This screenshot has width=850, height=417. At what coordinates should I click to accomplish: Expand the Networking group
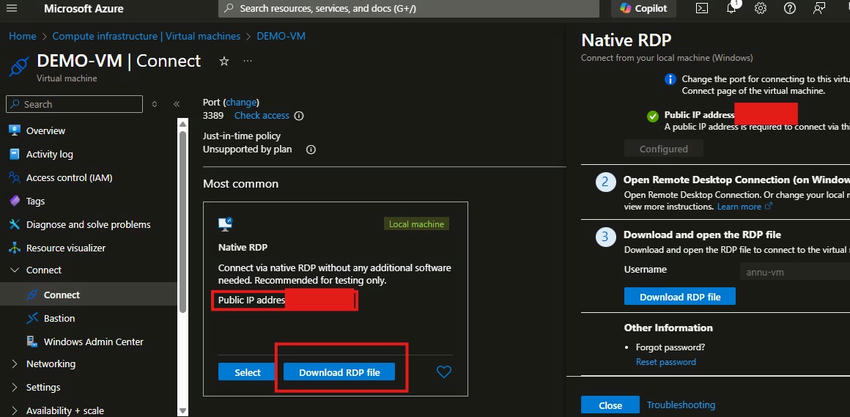(x=15, y=364)
